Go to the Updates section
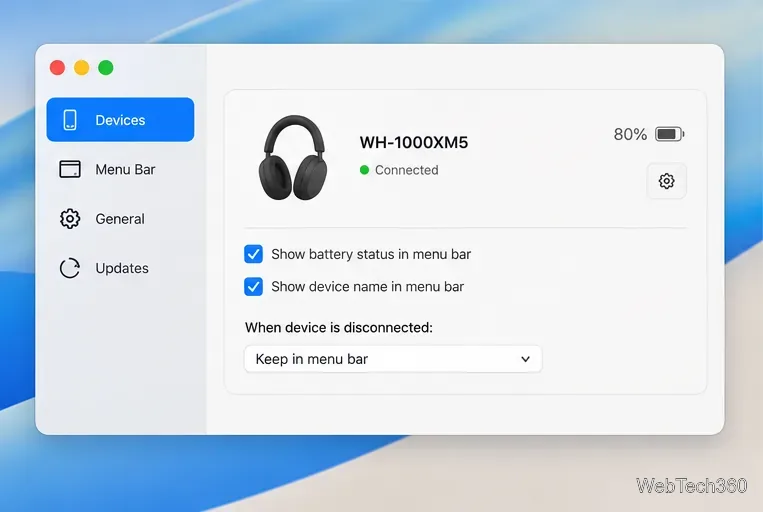Image resolution: width=763 pixels, height=512 pixels. tap(120, 268)
